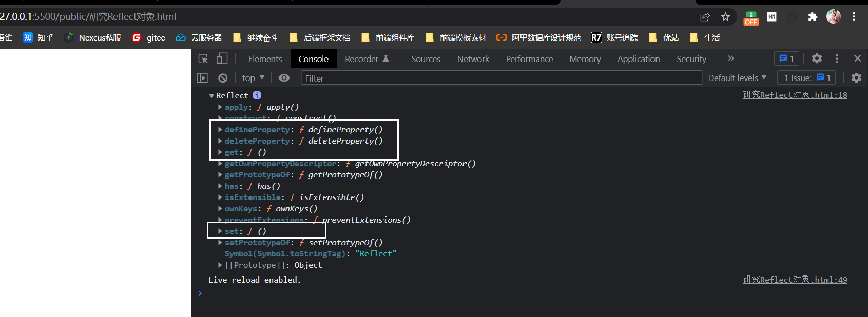The height and width of the screenshot is (317, 868).
Task: Switch to the Network tab
Action: click(473, 59)
